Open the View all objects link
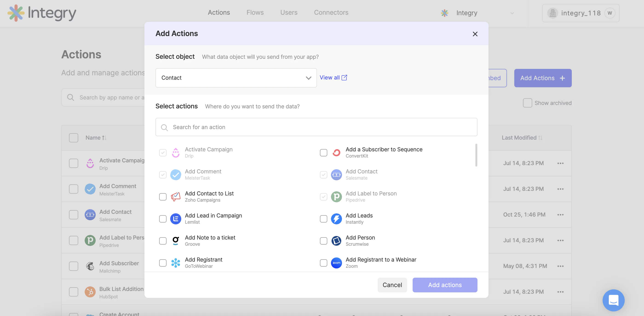The width and height of the screenshot is (644, 316). click(x=333, y=78)
